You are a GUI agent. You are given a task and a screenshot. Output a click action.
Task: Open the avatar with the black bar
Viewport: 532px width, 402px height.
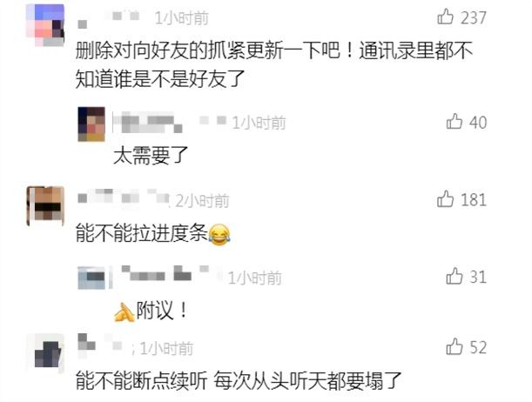45,205
